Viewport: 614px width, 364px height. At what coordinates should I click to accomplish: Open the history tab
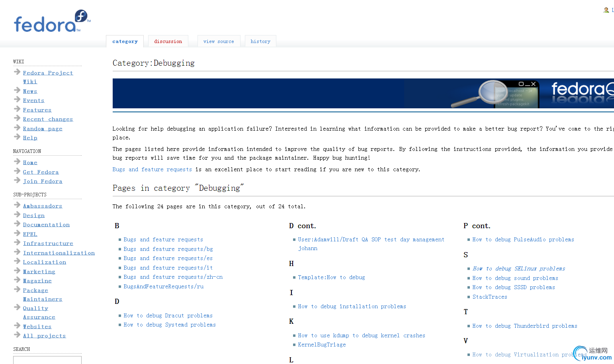[x=260, y=41]
